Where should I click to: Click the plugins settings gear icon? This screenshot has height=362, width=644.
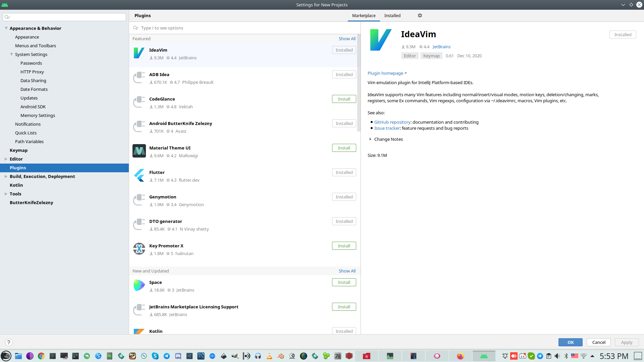[x=420, y=15]
